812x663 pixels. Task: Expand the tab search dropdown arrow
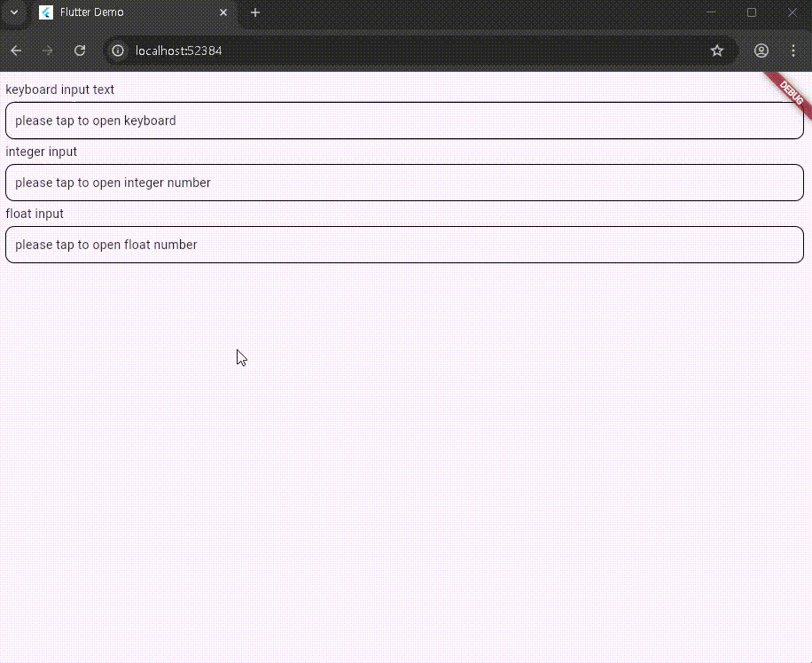[x=14, y=12]
